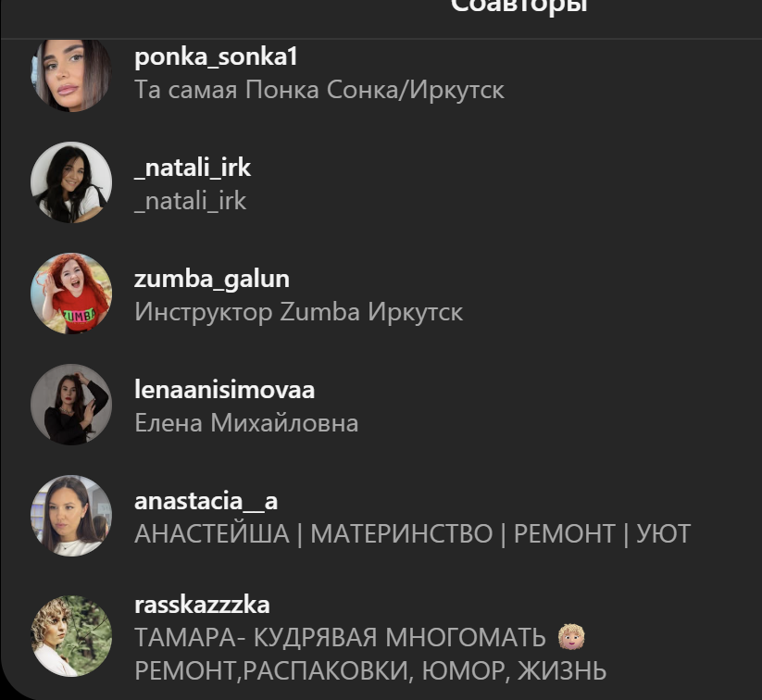
Task: Open _natali_irk avatar photo
Action: click(71, 182)
